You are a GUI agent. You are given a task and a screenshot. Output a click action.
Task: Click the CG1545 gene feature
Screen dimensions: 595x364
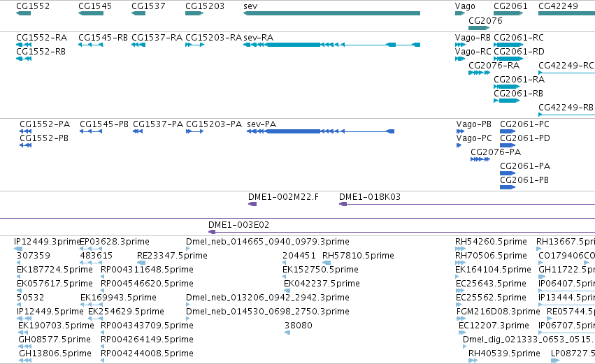click(x=91, y=13)
